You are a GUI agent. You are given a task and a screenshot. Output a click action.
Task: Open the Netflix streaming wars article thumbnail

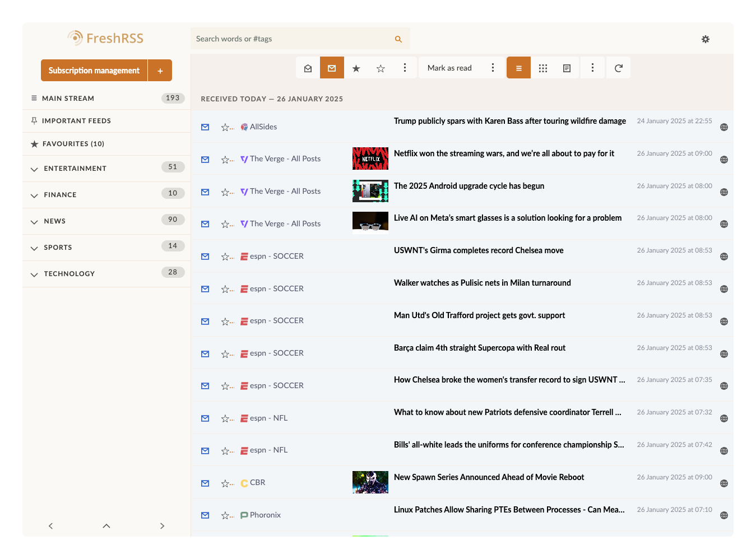370,159
